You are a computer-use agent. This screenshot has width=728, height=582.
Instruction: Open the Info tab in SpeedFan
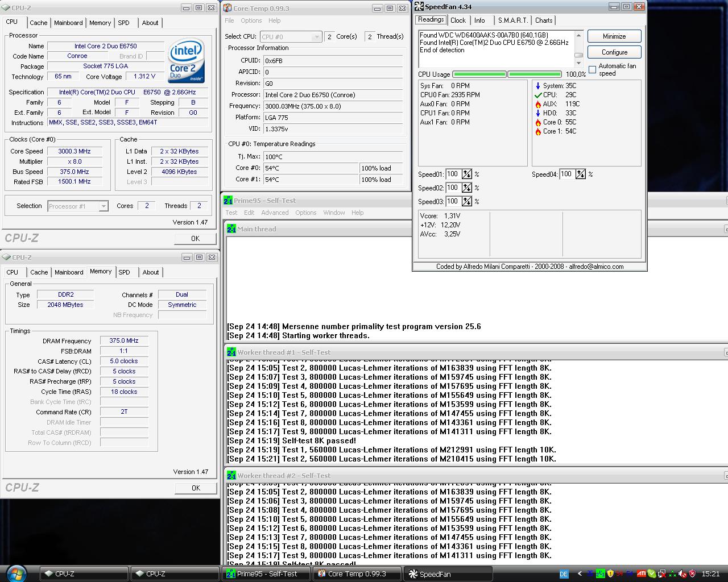pos(479,20)
